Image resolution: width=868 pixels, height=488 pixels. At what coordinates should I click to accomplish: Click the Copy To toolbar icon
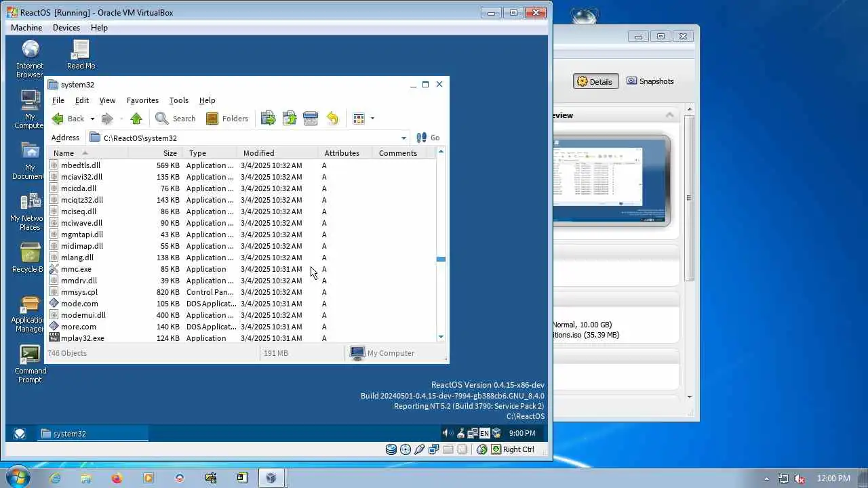pyautogui.click(x=290, y=119)
